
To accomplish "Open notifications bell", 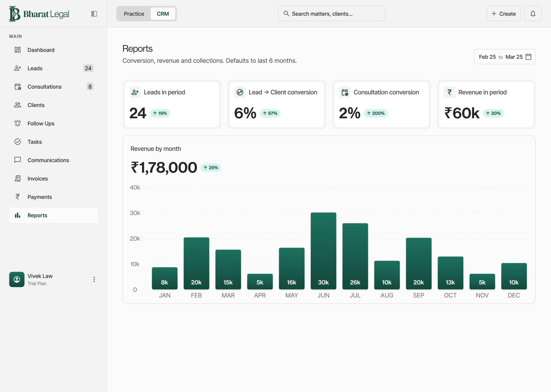I will point(533,14).
